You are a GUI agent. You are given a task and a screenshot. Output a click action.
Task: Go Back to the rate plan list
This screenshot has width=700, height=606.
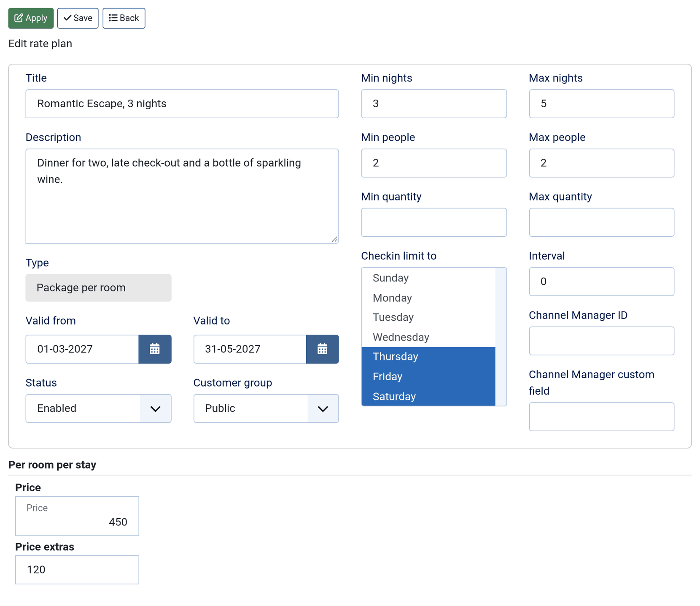click(x=124, y=18)
